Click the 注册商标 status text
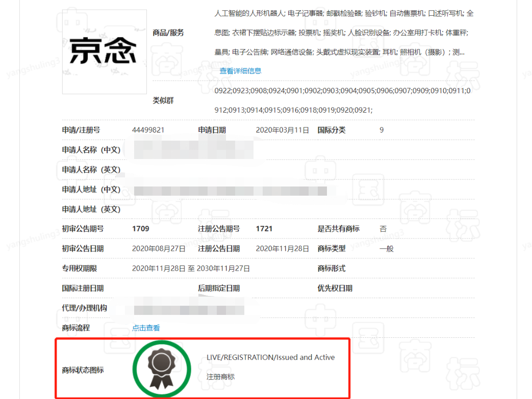 [x=220, y=377]
